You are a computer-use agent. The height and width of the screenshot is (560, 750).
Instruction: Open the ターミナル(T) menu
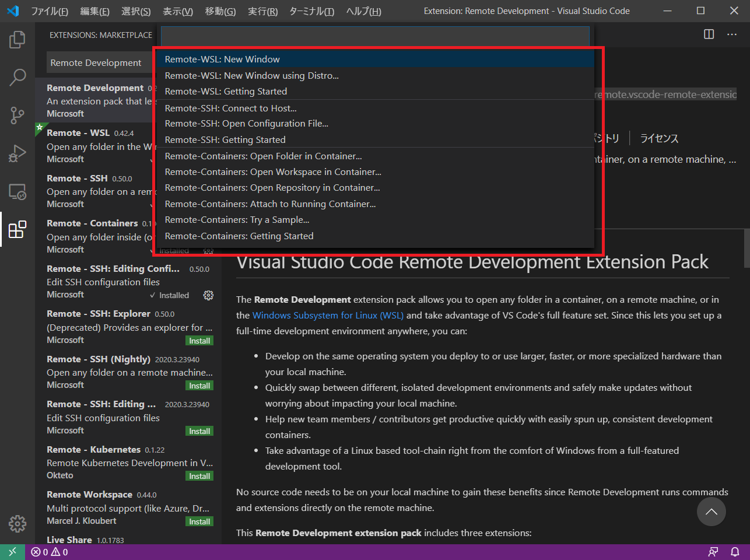[312, 11]
